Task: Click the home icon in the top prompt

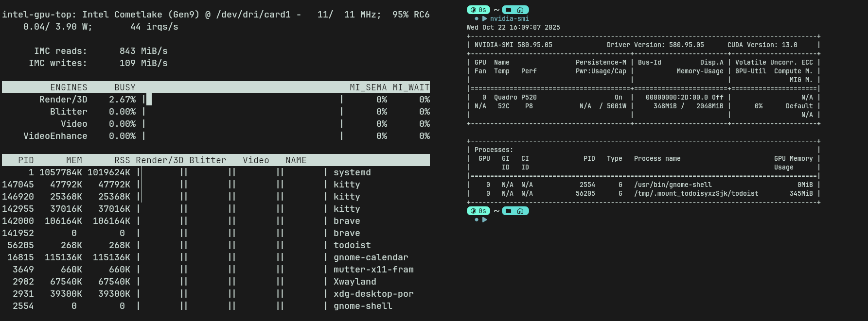Action: point(520,10)
